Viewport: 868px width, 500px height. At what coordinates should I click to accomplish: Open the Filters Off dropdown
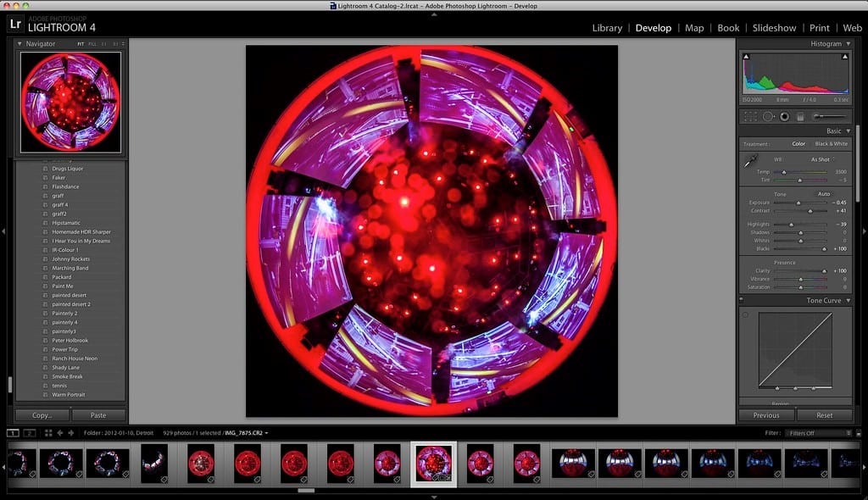pos(820,433)
